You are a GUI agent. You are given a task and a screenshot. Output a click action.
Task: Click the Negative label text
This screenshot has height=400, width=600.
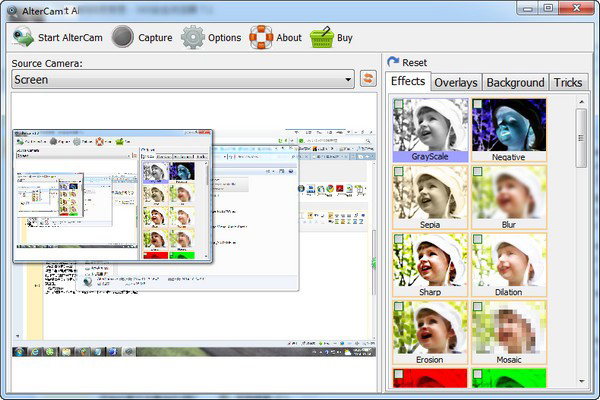pos(508,157)
